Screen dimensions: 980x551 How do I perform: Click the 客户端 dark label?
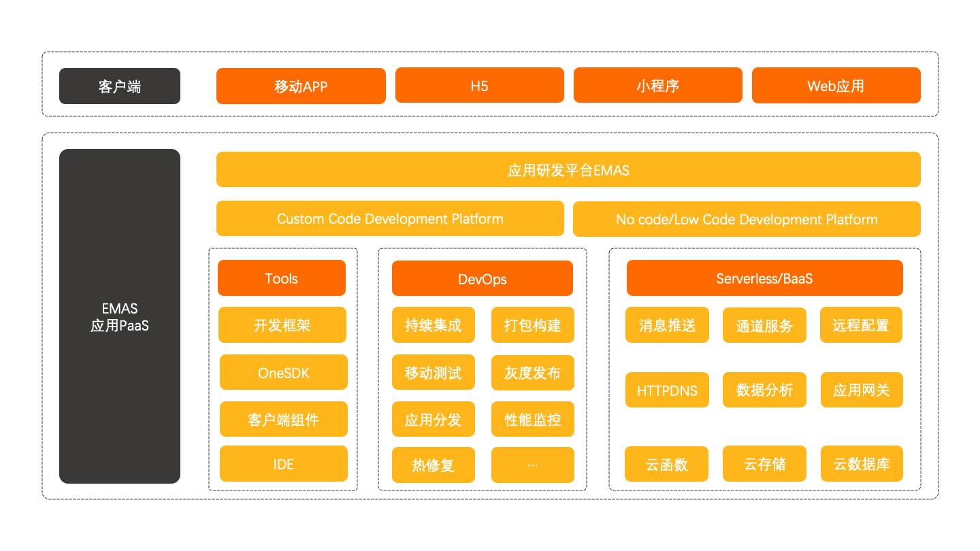120,86
